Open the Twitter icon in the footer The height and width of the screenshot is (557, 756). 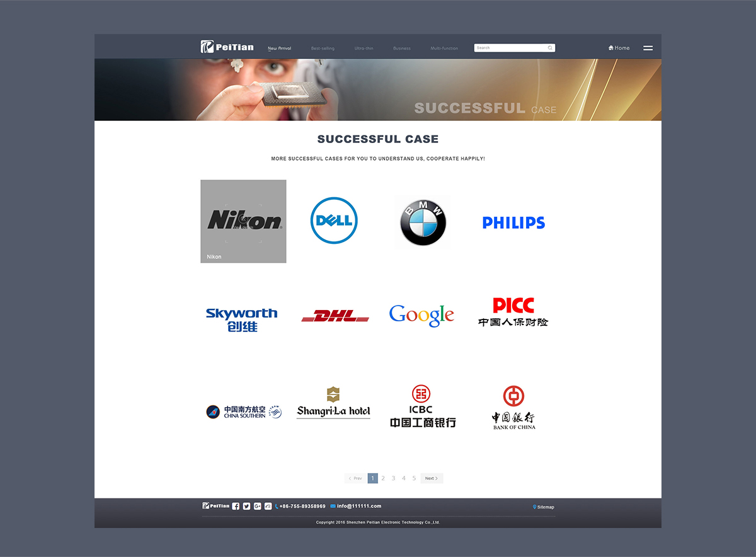pos(246,506)
